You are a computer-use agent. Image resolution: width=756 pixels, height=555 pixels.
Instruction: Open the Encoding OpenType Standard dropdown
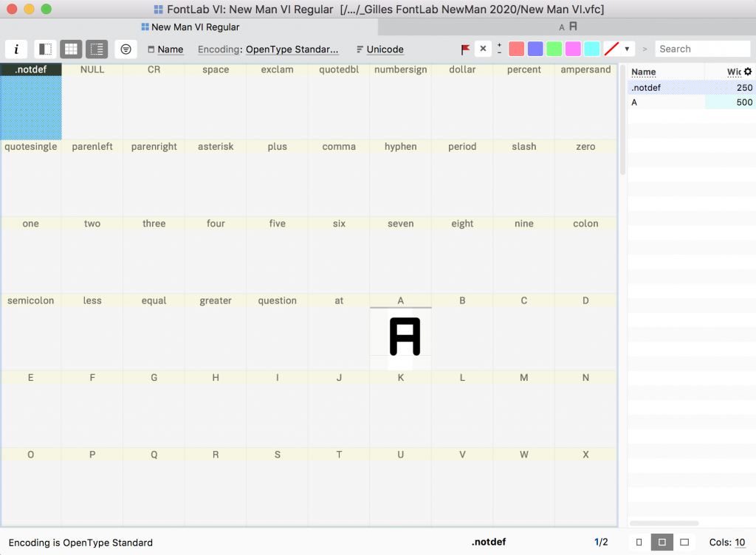[292, 49]
